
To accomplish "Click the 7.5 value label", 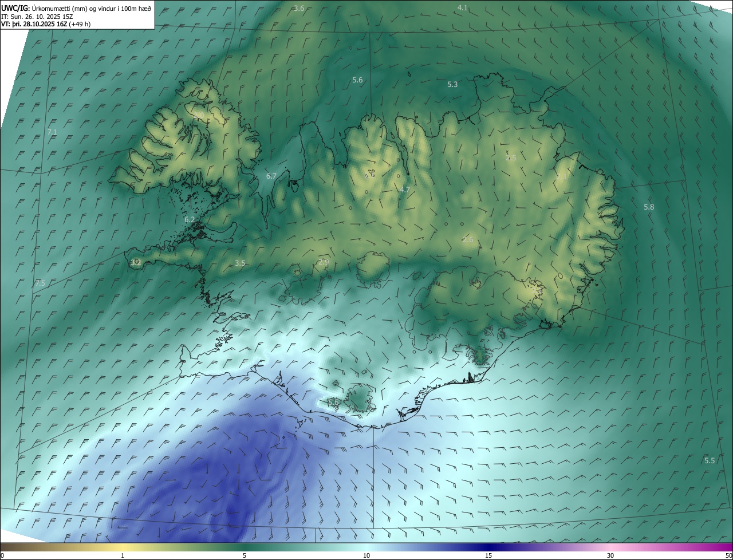I will pos(40,283).
